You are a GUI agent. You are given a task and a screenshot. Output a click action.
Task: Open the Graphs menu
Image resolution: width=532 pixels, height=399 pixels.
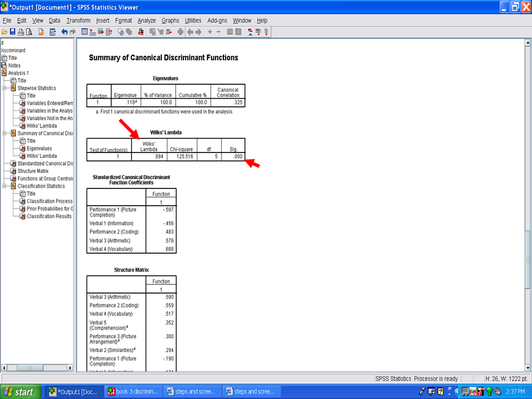(x=170, y=21)
